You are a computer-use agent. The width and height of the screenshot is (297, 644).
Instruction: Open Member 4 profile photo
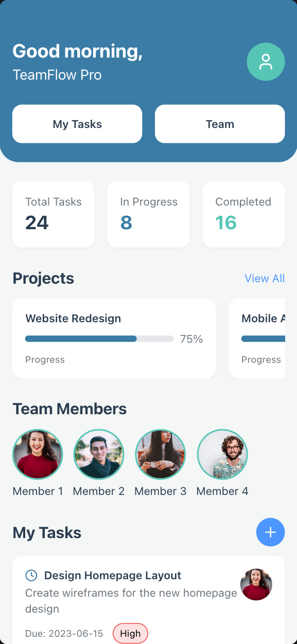point(222,454)
